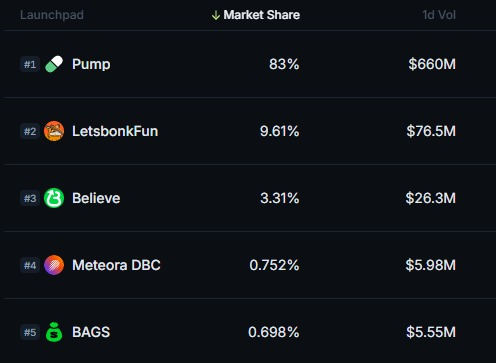Open the LetsbonkFun launchpad name
The height and width of the screenshot is (363, 496).
point(115,131)
